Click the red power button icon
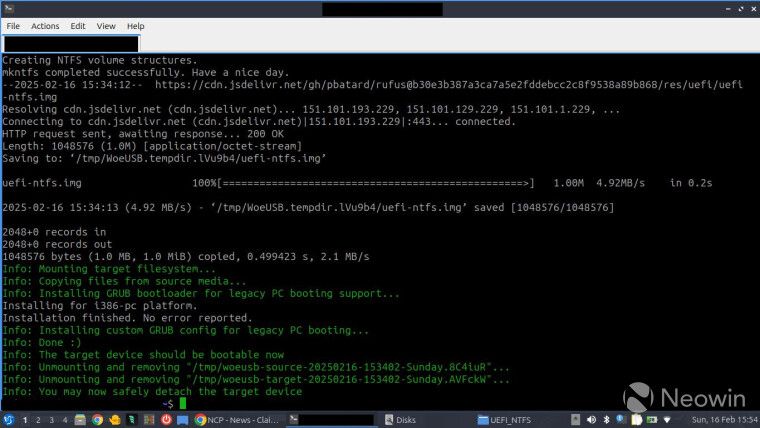760x428 pixels. [166, 420]
